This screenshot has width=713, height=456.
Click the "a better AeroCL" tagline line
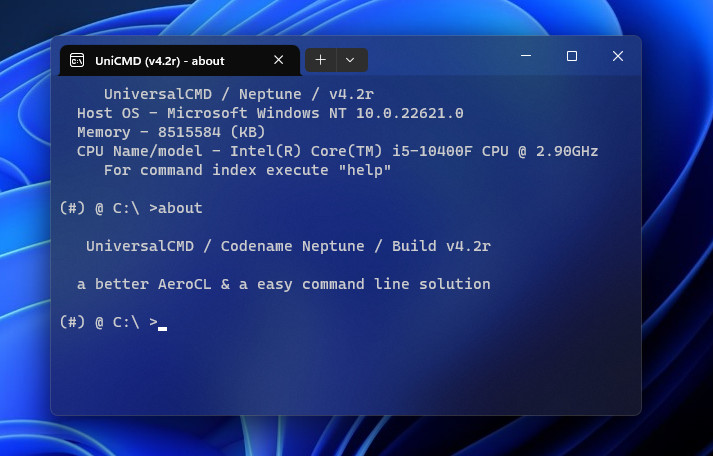(x=284, y=285)
